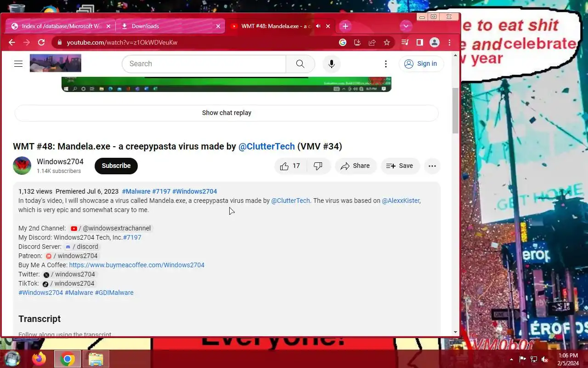The image size is (588, 368).
Task: Toggle the Chrome side panel
Action: [x=419, y=42]
